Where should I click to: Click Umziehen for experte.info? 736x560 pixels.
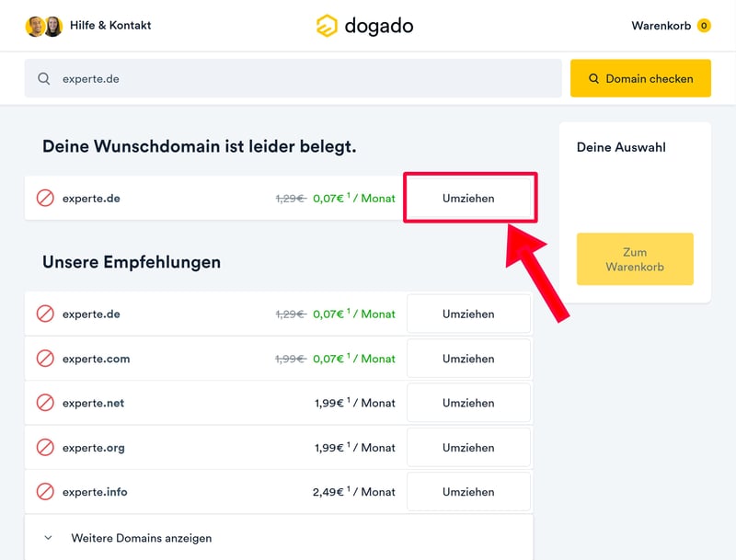pyautogui.click(x=468, y=492)
